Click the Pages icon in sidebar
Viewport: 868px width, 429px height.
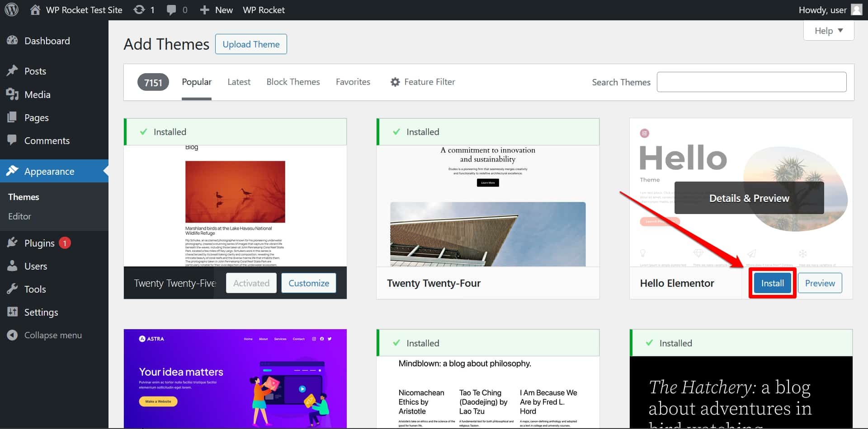pyautogui.click(x=12, y=117)
